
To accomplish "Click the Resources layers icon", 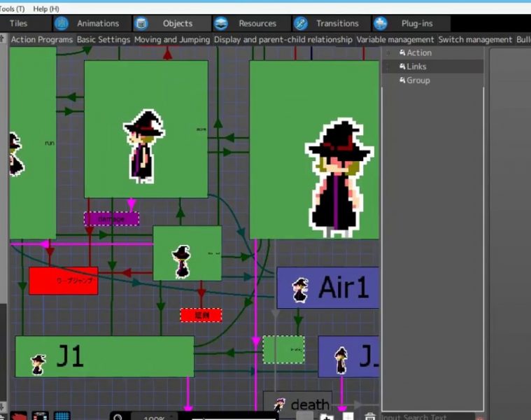I will (x=221, y=23).
